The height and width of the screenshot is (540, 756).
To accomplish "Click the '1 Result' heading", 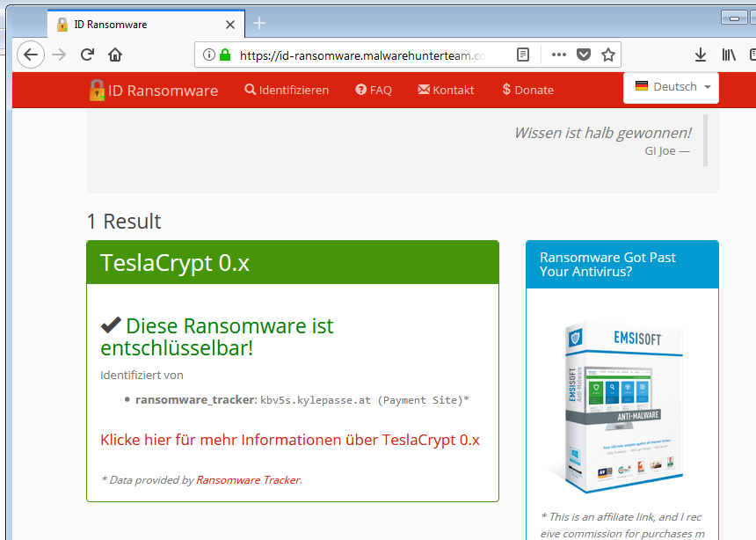I will [x=124, y=222].
